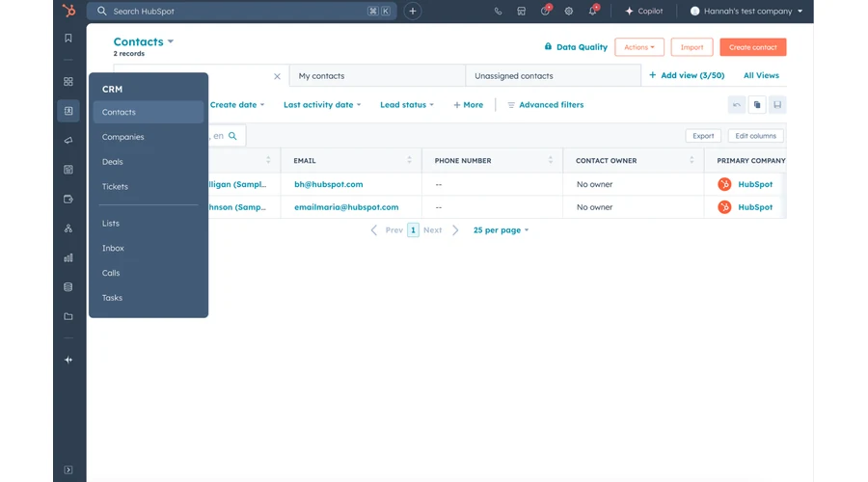Open the CRM sidebar icon
The image size is (868, 482).
(68, 111)
